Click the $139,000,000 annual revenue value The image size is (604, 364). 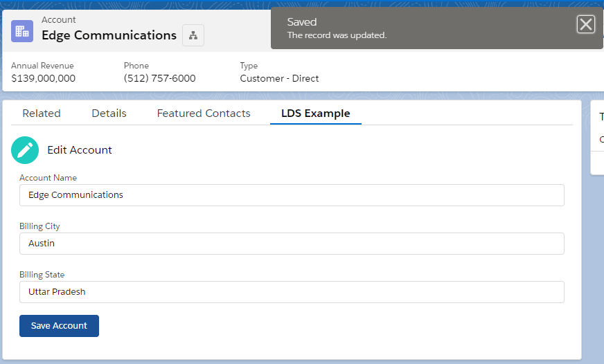[x=43, y=78]
